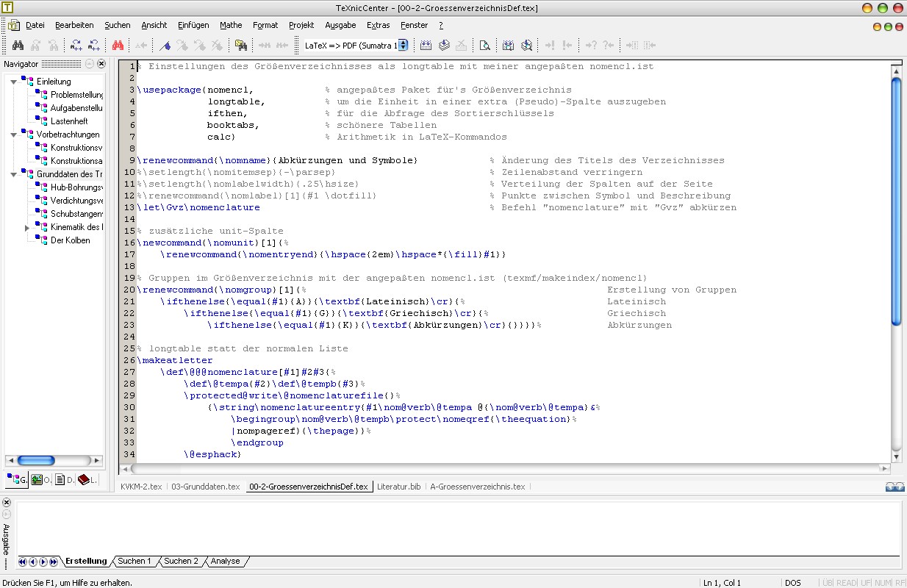Image resolution: width=907 pixels, height=588 pixels.
Task: Close the Ausgabe output panel
Action: coord(7,503)
